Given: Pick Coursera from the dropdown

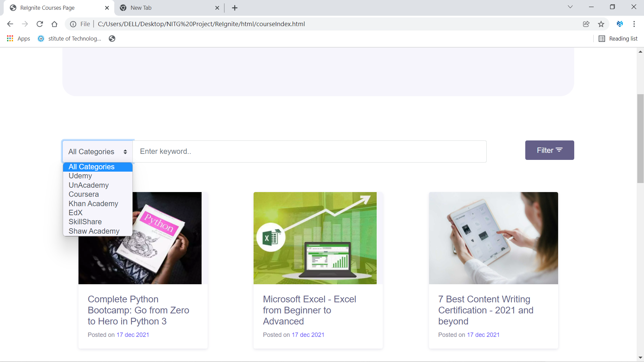Looking at the screenshot, I should pos(84,194).
